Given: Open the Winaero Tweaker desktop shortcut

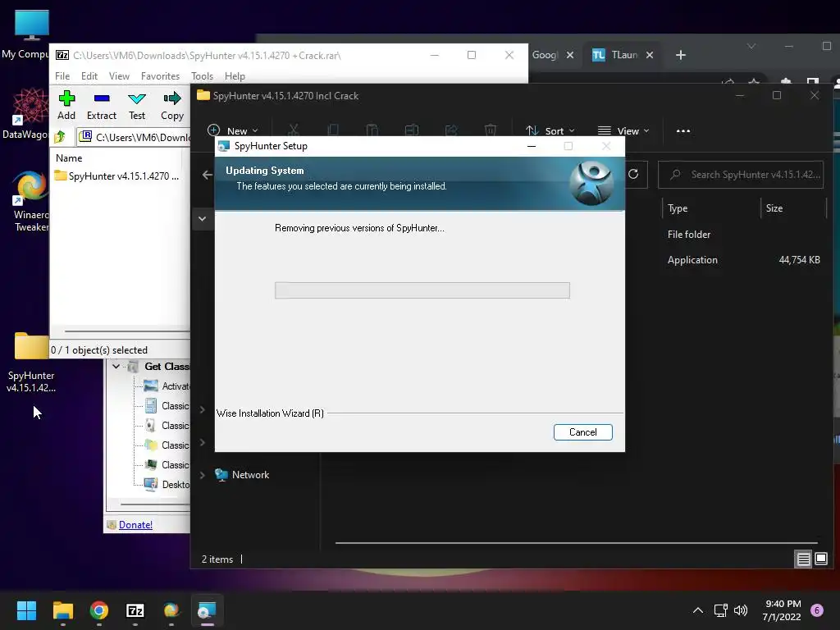Looking at the screenshot, I should (x=30, y=201).
